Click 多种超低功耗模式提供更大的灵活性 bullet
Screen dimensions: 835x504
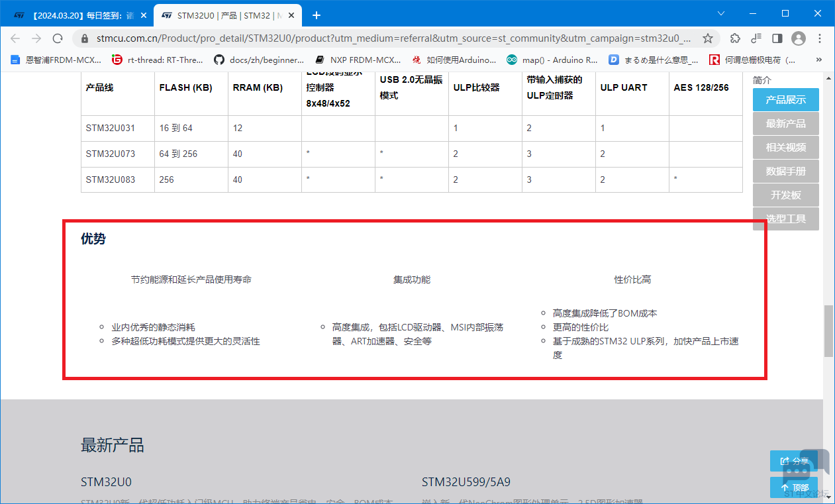[x=185, y=341]
